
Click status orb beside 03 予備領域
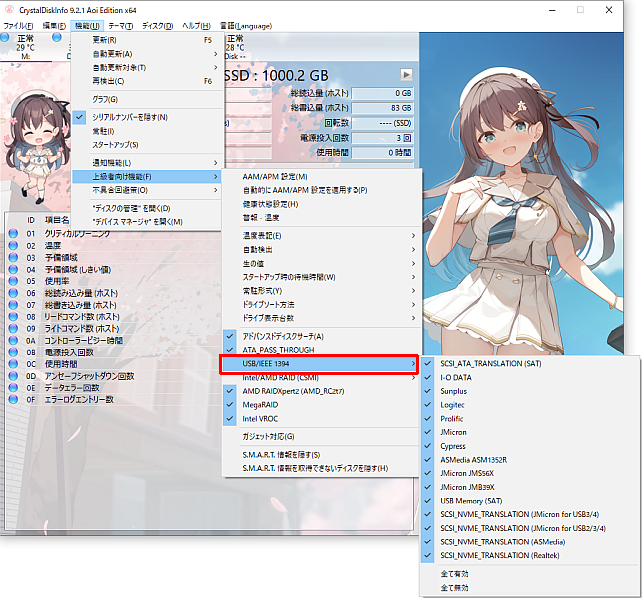point(13,257)
